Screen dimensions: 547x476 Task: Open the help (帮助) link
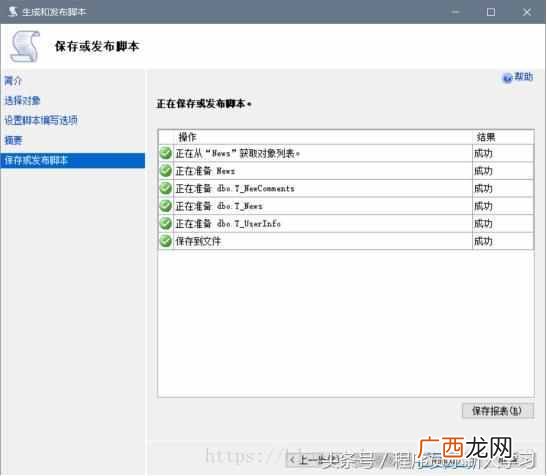pyautogui.click(x=518, y=77)
